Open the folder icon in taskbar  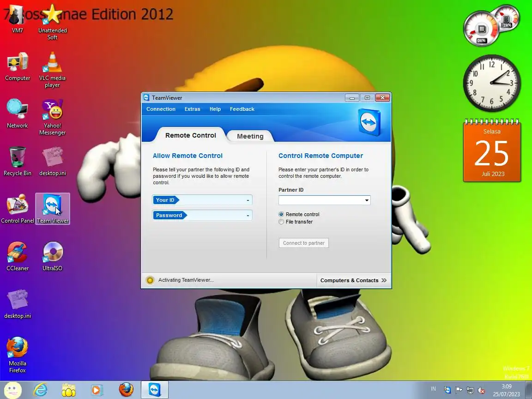click(68, 390)
